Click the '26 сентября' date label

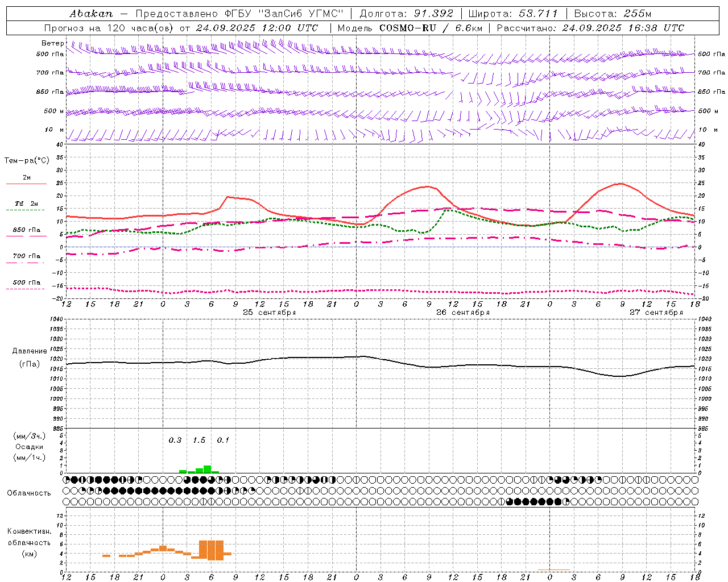(463, 313)
